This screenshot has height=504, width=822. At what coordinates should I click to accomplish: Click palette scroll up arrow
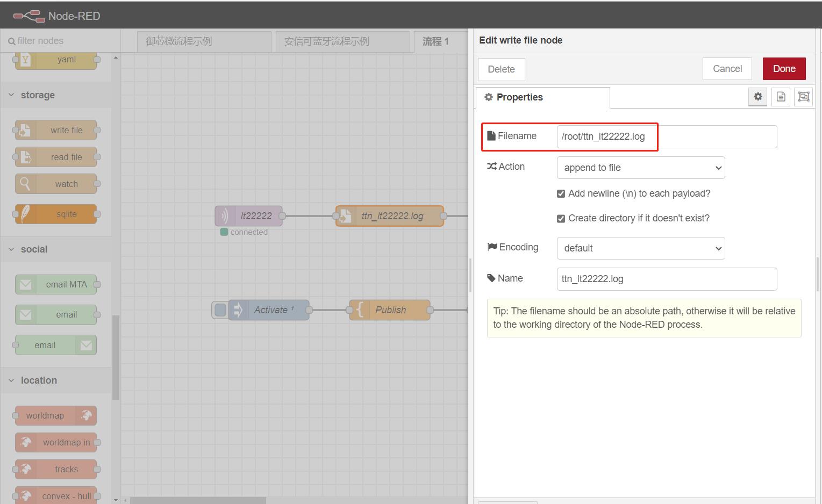116,57
